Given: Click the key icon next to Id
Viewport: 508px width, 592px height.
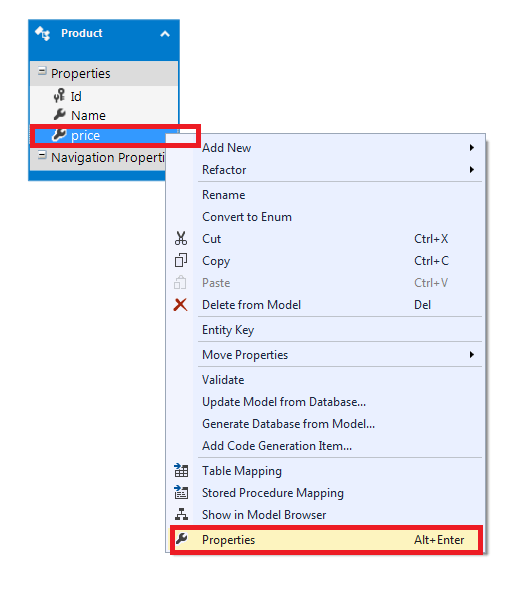Looking at the screenshot, I should click(x=59, y=96).
